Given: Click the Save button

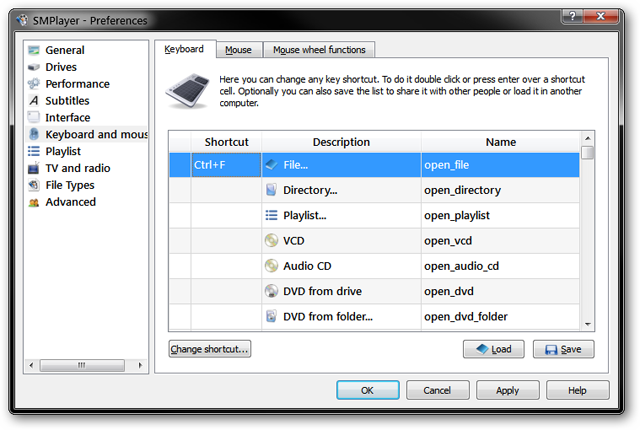Looking at the screenshot, I should pyautogui.click(x=564, y=349).
